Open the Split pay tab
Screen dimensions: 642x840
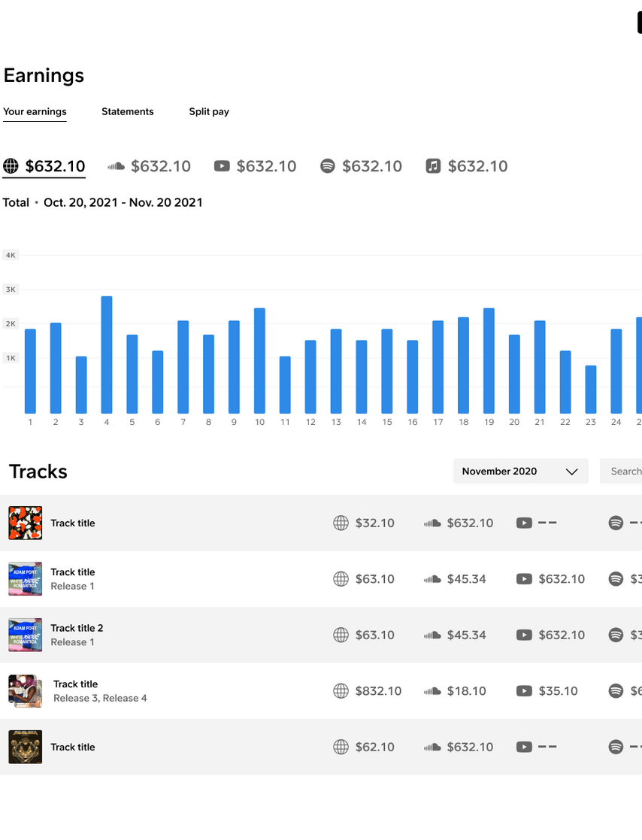[209, 111]
